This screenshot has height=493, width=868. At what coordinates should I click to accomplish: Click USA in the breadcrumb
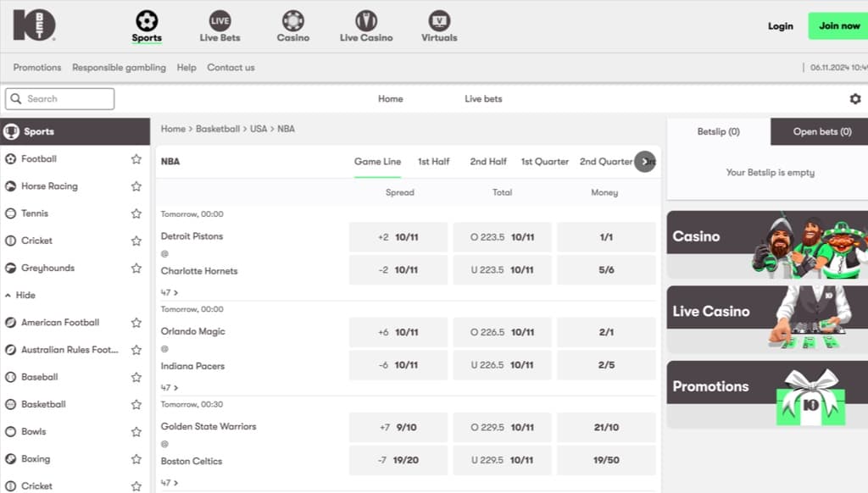pos(259,129)
